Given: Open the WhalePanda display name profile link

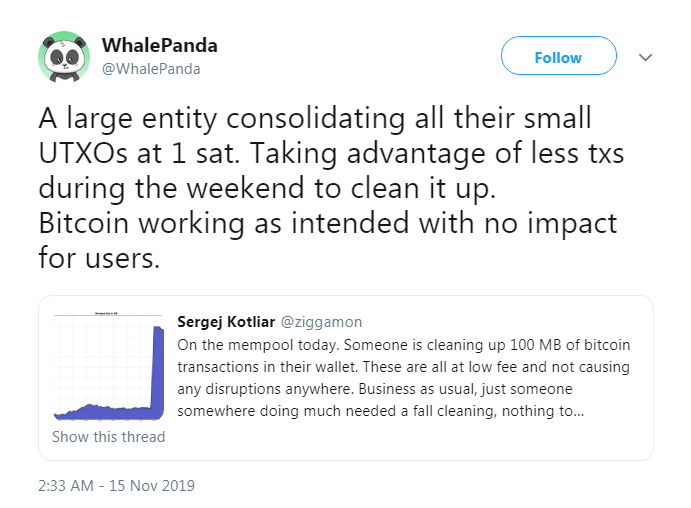Looking at the screenshot, I should 160,46.
